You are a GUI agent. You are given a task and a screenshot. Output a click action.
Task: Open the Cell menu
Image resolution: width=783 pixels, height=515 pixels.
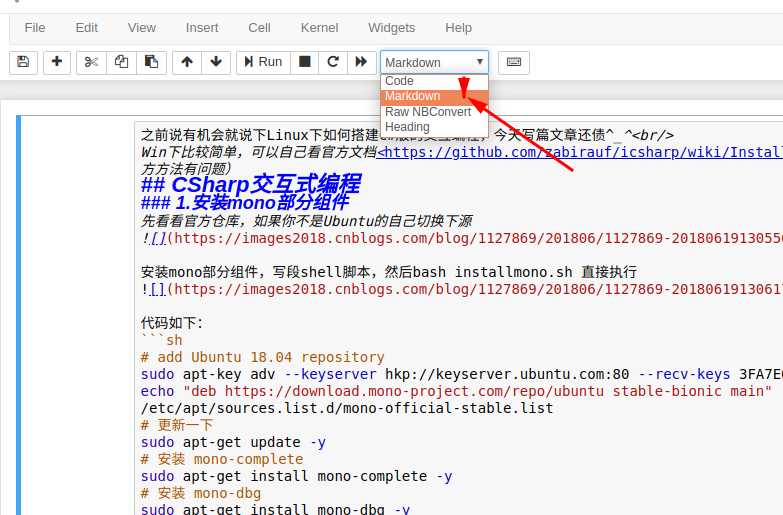click(x=259, y=28)
